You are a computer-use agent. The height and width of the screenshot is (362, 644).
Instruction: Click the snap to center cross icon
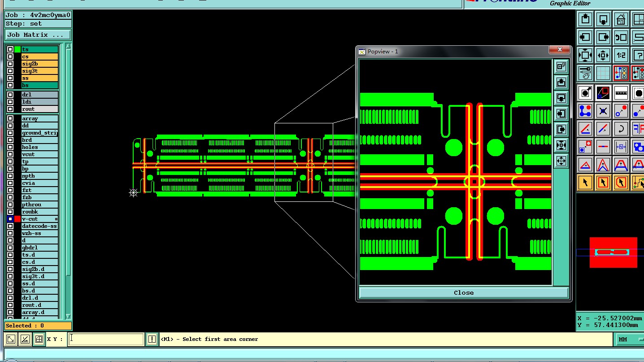click(x=603, y=111)
